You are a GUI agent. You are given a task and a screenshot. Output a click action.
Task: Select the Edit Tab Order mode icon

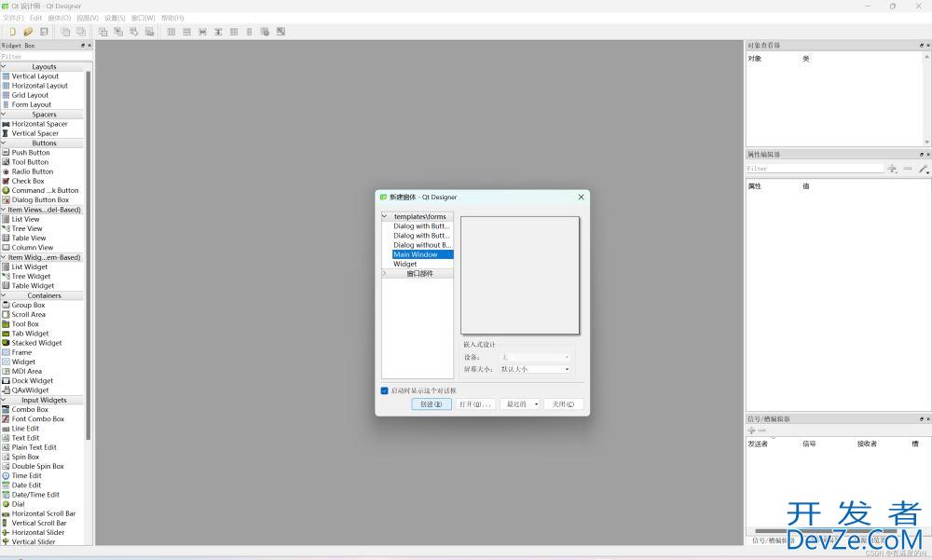coord(149,32)
